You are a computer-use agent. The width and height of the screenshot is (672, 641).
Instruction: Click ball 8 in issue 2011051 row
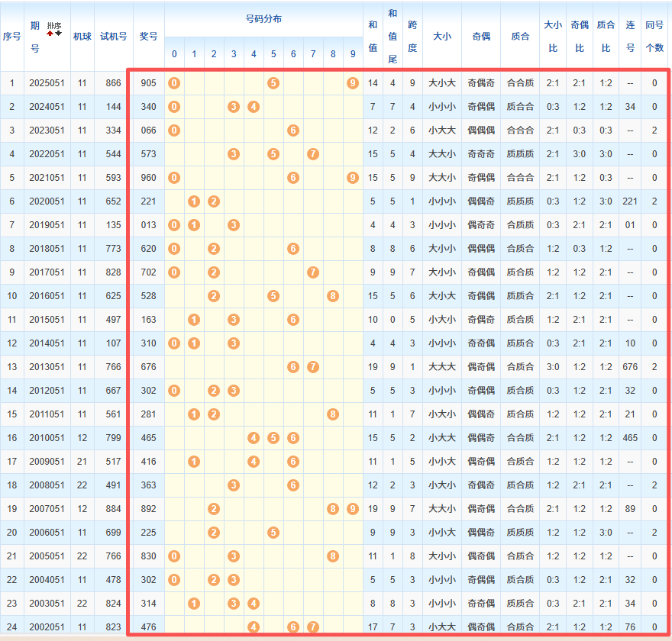pos(333,414)
